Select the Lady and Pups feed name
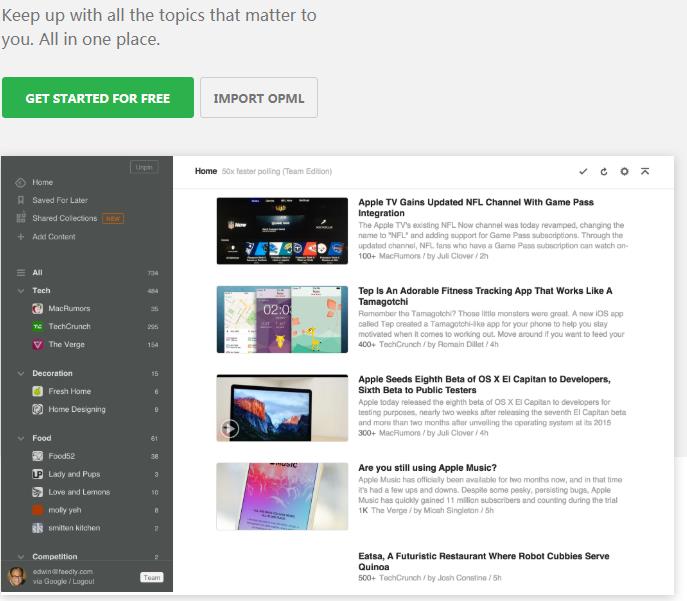This screenshot has height=601, width=687. [74, 474]
